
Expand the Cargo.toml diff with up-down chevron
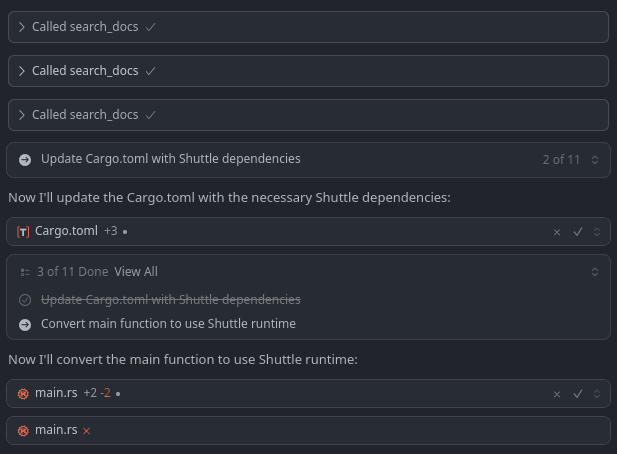(596, 232)
